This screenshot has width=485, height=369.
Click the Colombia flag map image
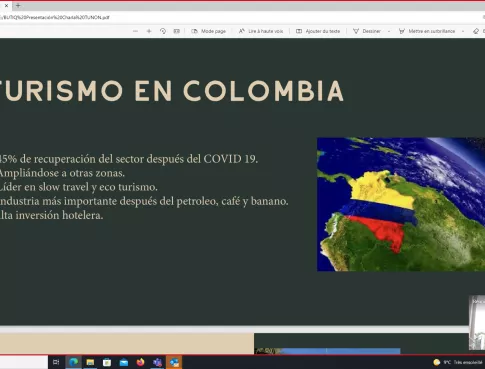click(x=401, y=204)
